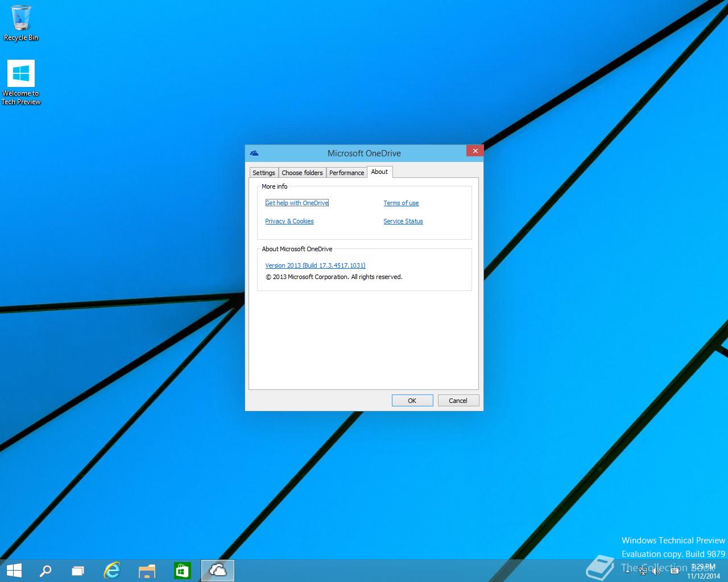Open Get help with OneDrive link

[x=297, y=203]
